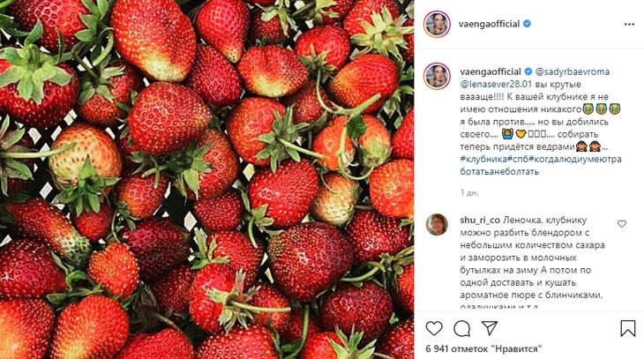Share the post with the paper plane icon

tap(490, 328)
